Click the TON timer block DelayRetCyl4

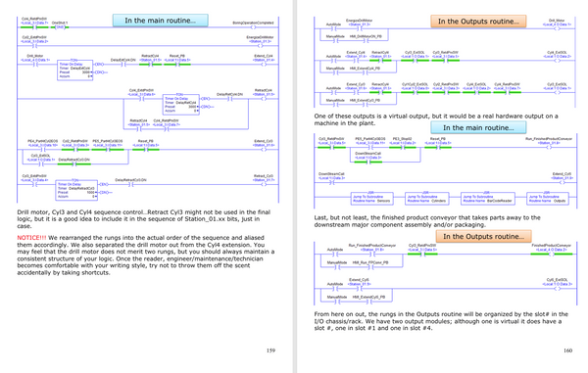click(180, 105)
